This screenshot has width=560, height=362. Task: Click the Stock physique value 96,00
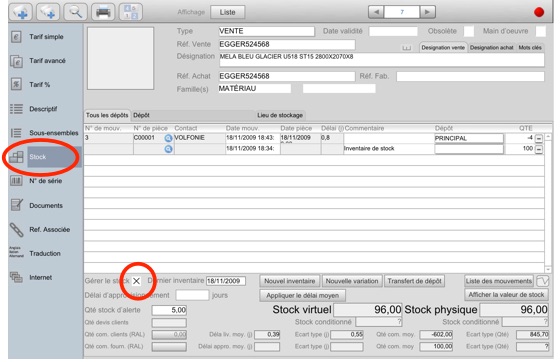(514, 310)
